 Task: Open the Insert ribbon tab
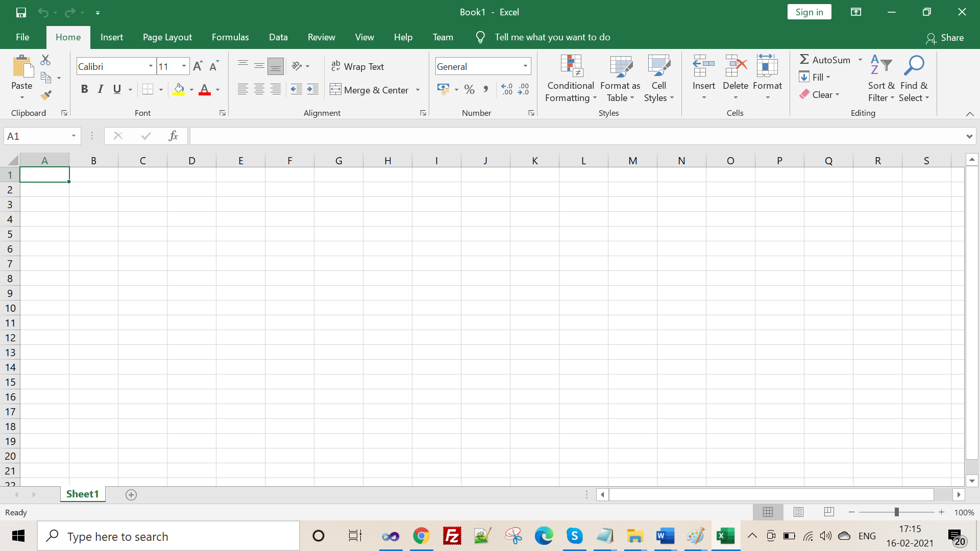(x=112, y=37)
